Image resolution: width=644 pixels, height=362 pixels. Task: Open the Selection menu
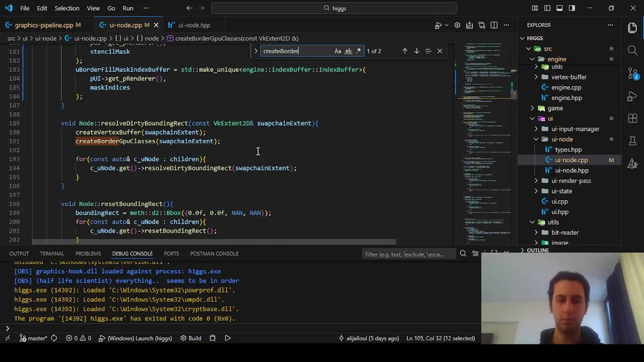point(67,8)
